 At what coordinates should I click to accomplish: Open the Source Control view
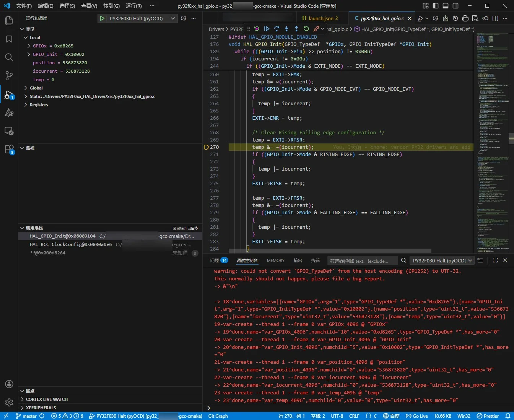tap(9, 76)
